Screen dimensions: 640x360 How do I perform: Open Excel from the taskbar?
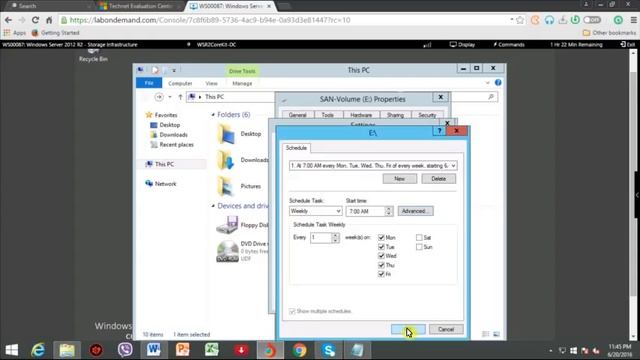coord(212,350)
